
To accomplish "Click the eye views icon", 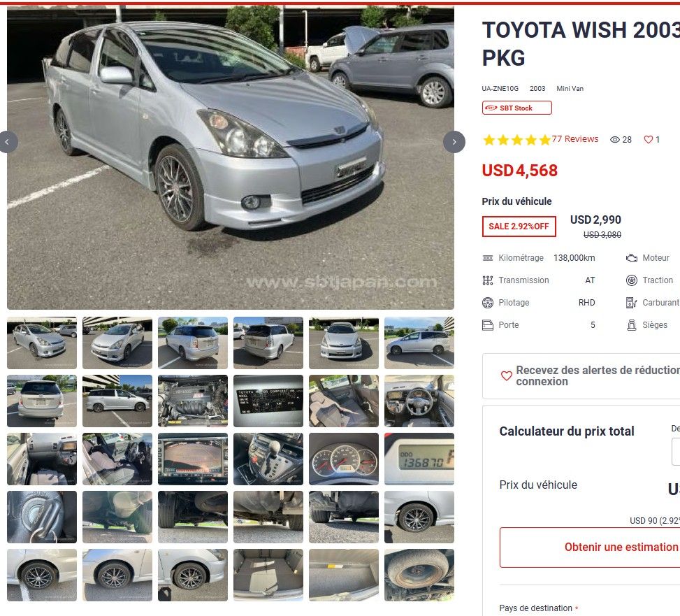I will point(615,140).
